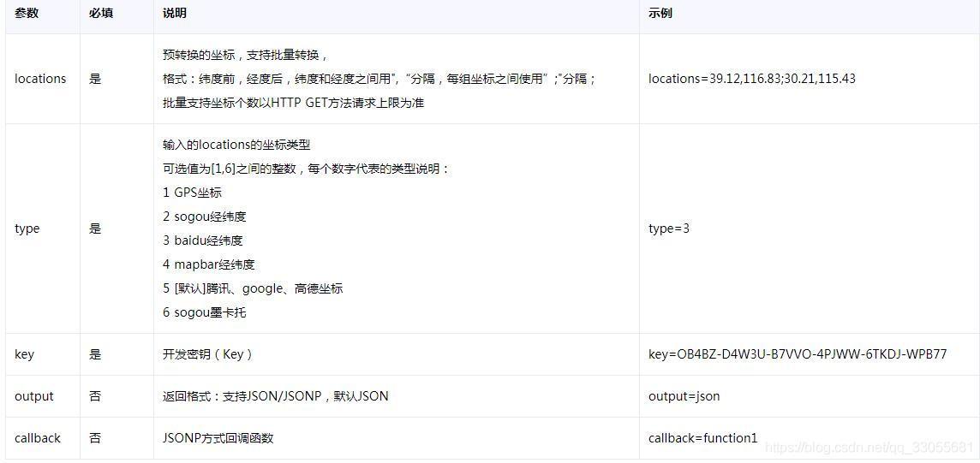This screenshot has width=980, height=463.
Task: Select the option 6 sogou墨卡托
Action: [205, 312]
